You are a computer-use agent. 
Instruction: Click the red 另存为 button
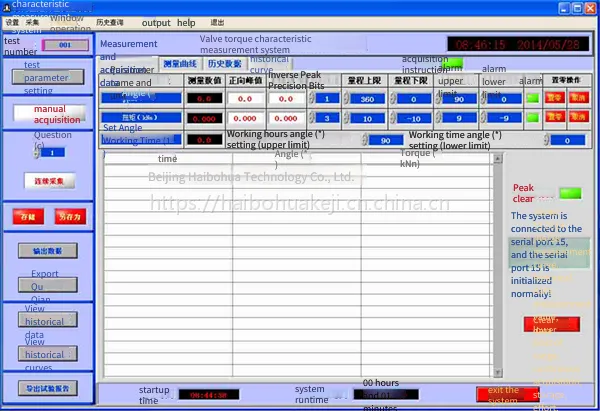[x=70, y=217]
